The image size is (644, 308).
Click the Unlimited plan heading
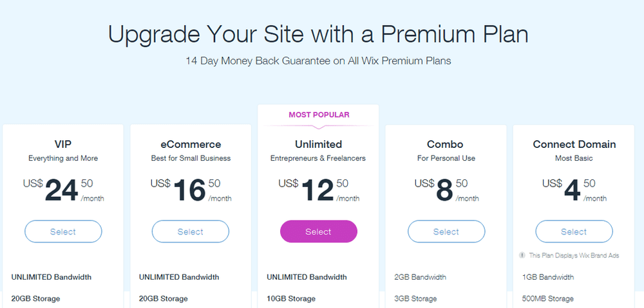pyautogui.click(x=318, y=145)
